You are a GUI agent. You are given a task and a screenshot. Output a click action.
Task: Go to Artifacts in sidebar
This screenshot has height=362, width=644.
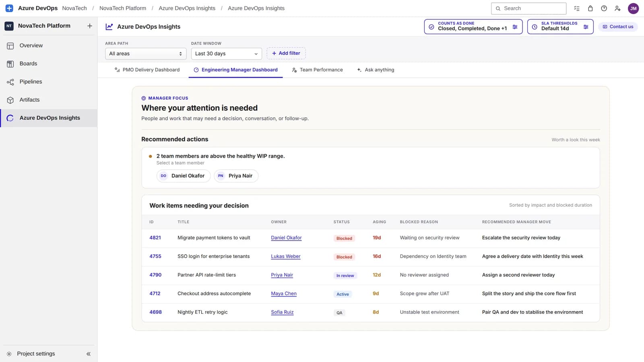[x=49, y=100]
